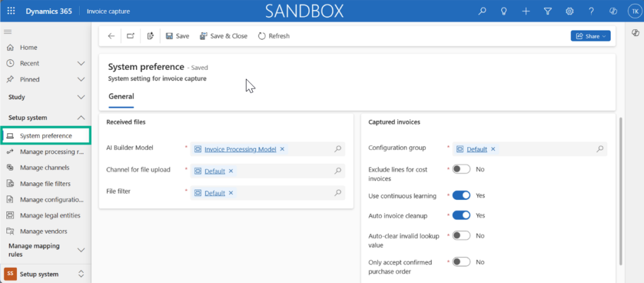Remove Invoice Processing Model with its X
Image resolution: width=644 pixels, height=283 pixels.
click(x=282, y=149)
